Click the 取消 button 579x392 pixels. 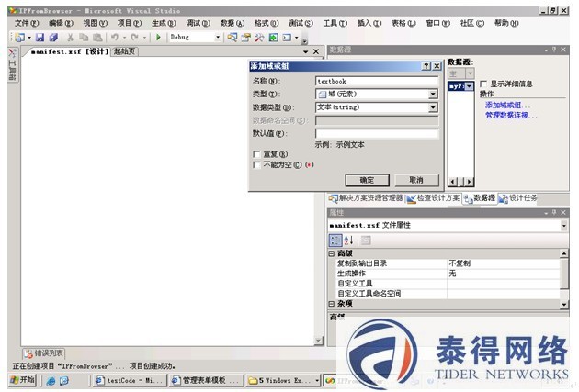(416, 180)
